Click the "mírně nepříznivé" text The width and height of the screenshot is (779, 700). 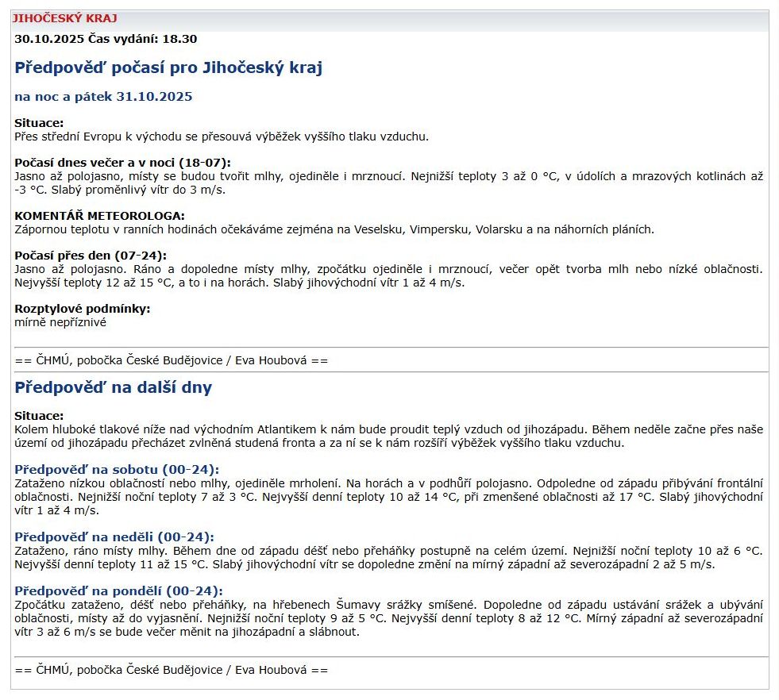pyautogui.click(x=60, y=322)
